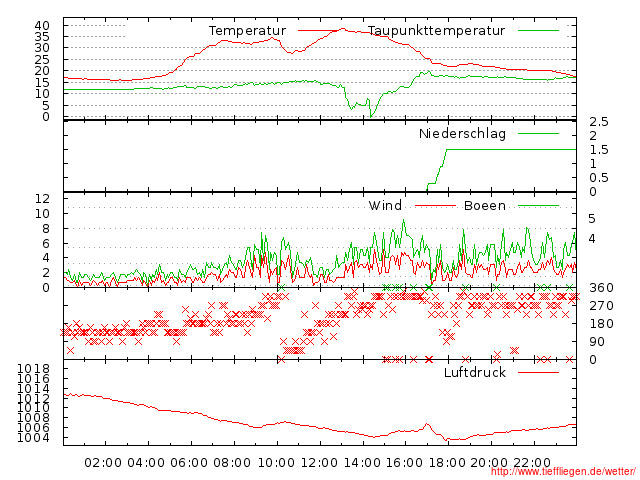Select the 12 wind speed axis value

pyautogui.click(x=42, y=199)
